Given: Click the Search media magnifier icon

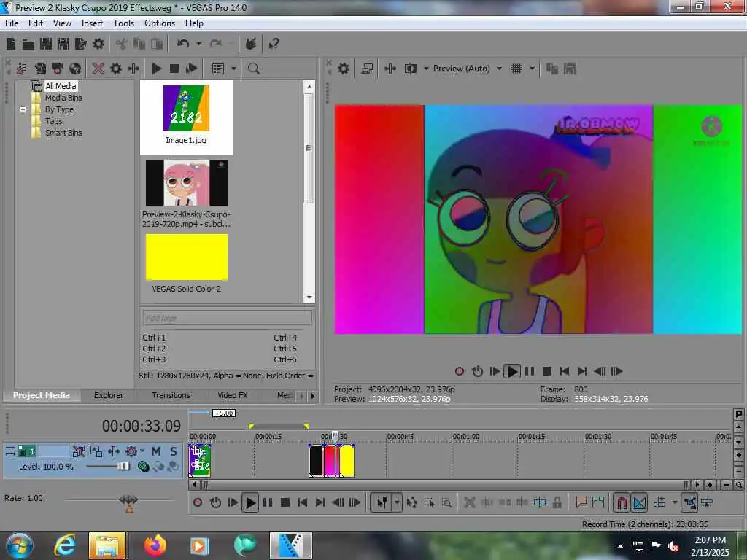Looking at the screenshot, I should tap(253, 69).
